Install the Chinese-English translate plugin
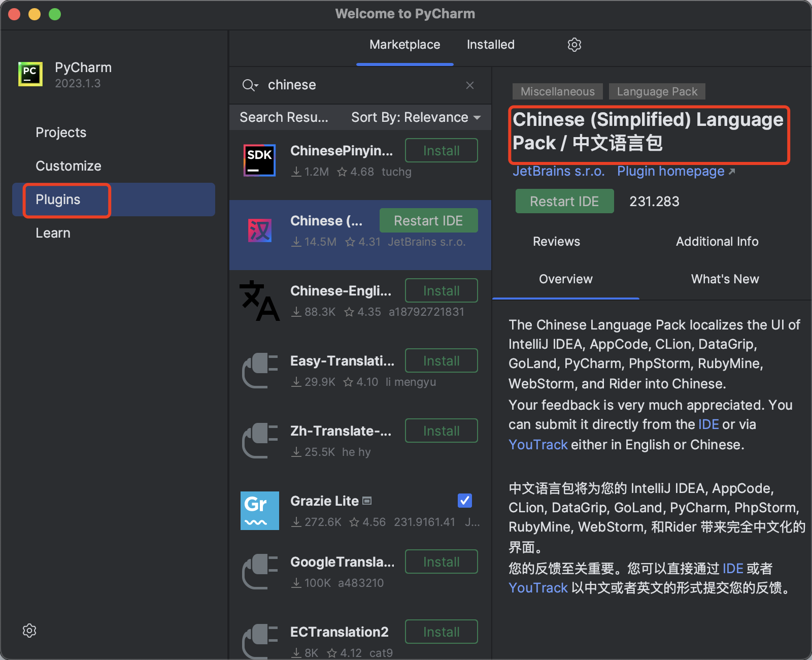The height and width of the screenshot is (660, 812). (x=442, y=290)
